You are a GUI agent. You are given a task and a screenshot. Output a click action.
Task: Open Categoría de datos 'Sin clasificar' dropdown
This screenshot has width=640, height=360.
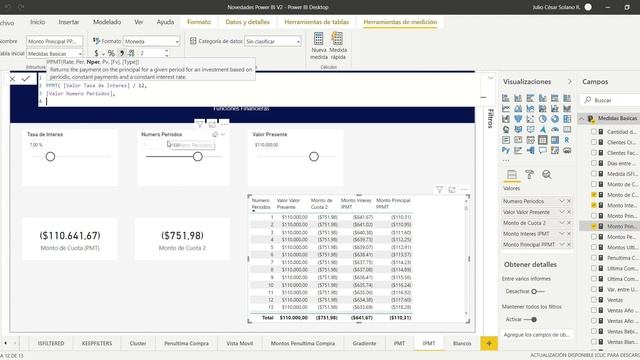click(x=273, y=41)
